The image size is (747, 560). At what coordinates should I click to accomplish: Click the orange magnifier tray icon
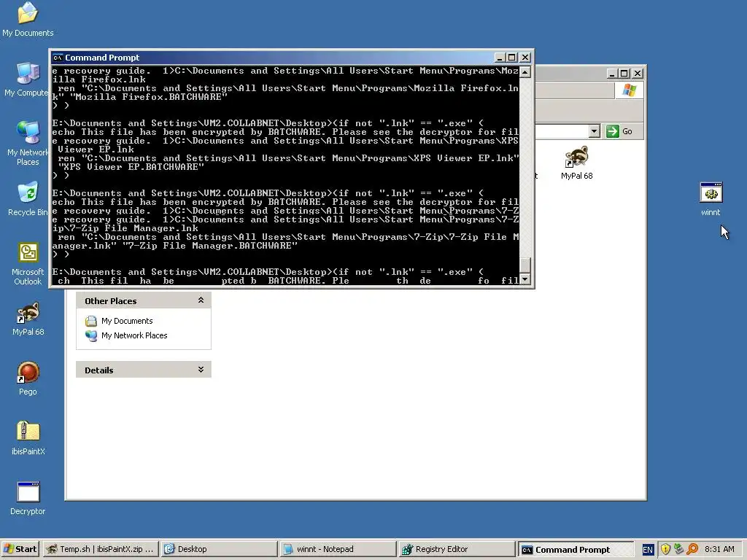pyautogui.click(x=692, y=549)
